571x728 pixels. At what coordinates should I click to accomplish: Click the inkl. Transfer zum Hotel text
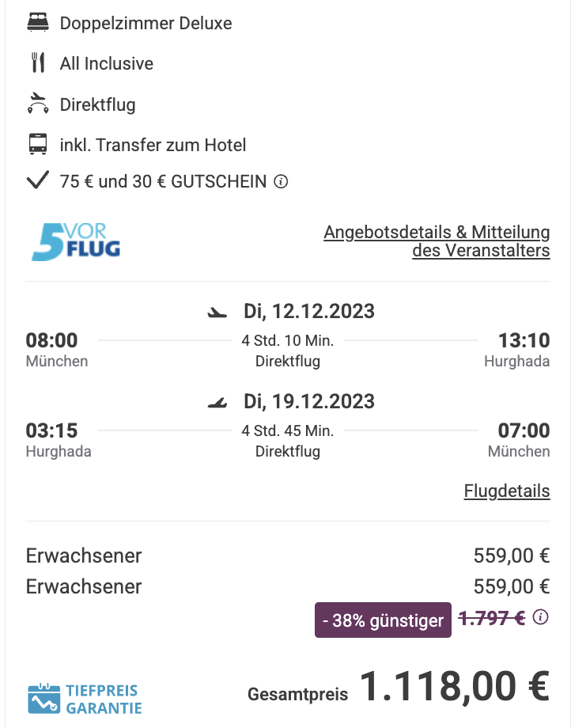(153, 145)
